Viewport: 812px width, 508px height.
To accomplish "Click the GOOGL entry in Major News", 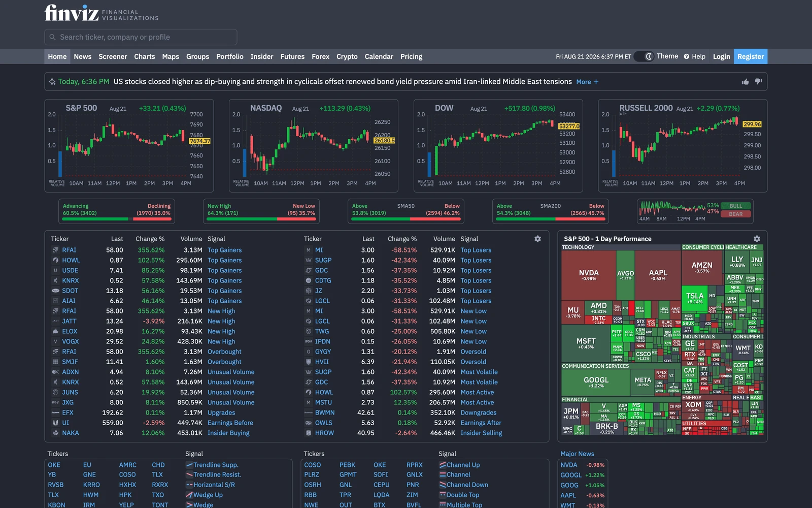I will [x=571, y=475].
